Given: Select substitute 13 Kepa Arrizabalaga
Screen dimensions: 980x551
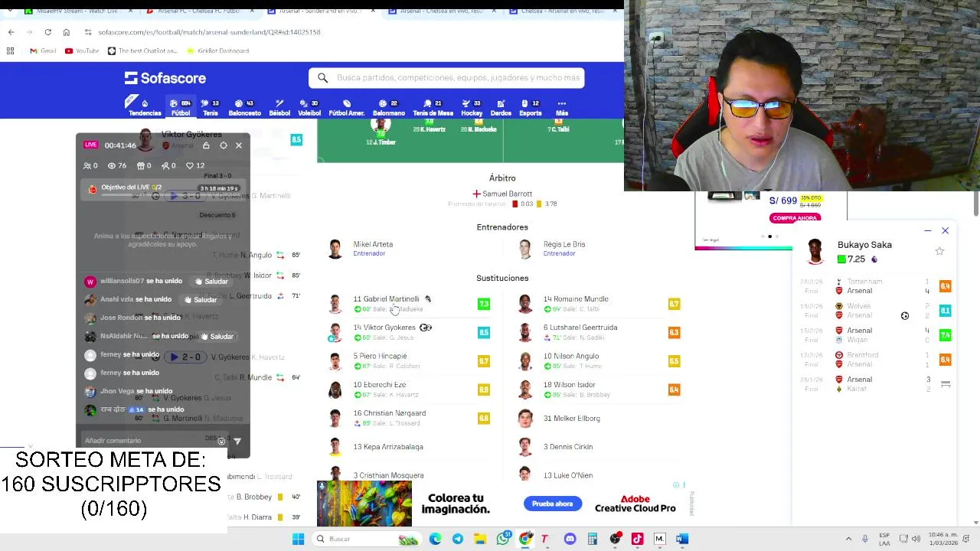Looking at the screenshot, I should coord(409,447).
